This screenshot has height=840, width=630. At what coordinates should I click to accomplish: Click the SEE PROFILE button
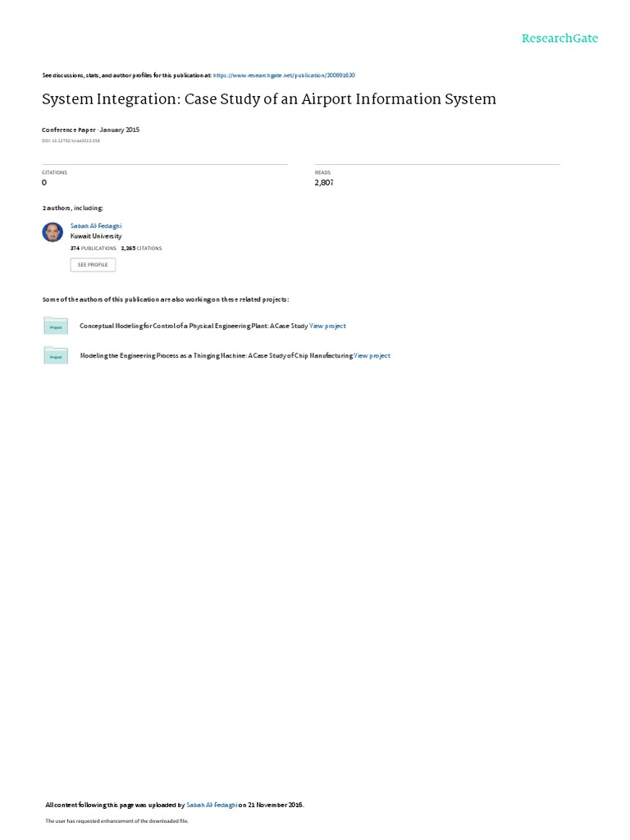click(93, 265)
